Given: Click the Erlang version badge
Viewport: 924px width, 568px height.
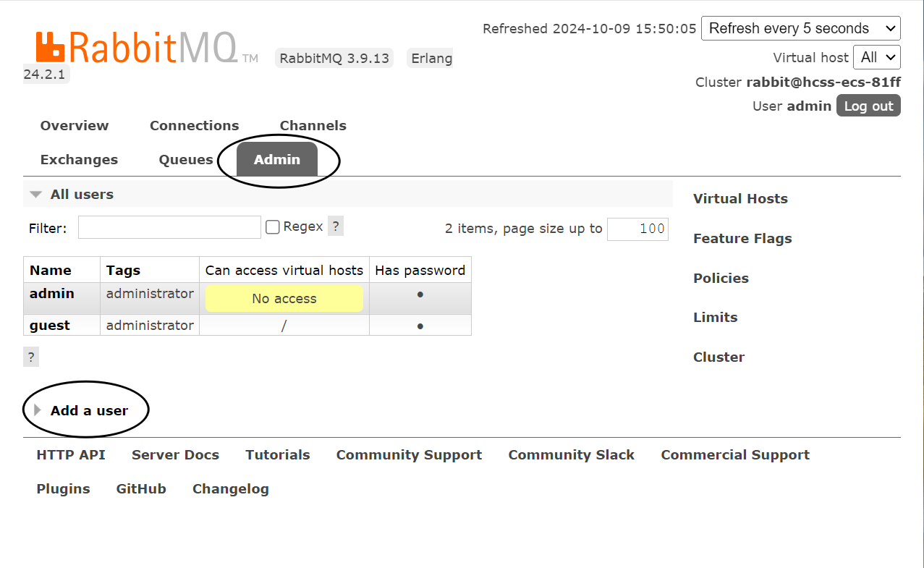Looking at the screenshot, I should [x=431, y=58].
